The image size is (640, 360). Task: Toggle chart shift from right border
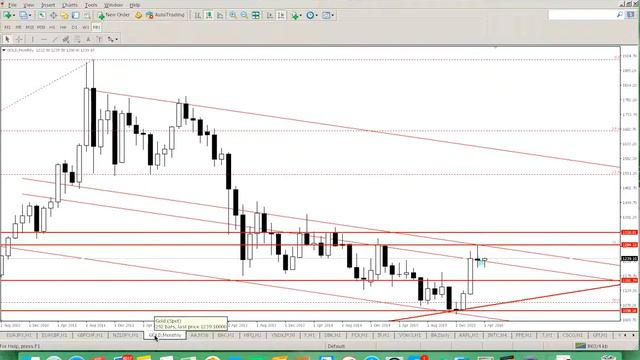point(281,15)
